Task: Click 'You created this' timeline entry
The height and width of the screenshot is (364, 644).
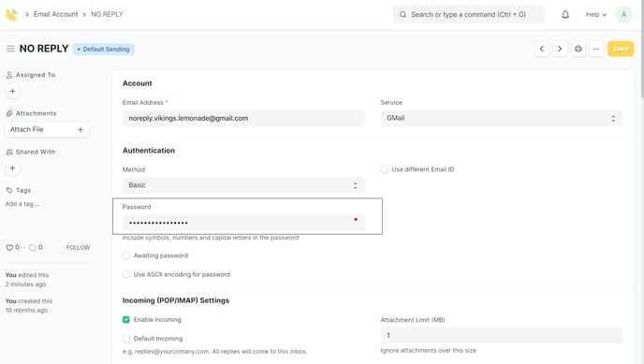Action: tap(29, 306)
